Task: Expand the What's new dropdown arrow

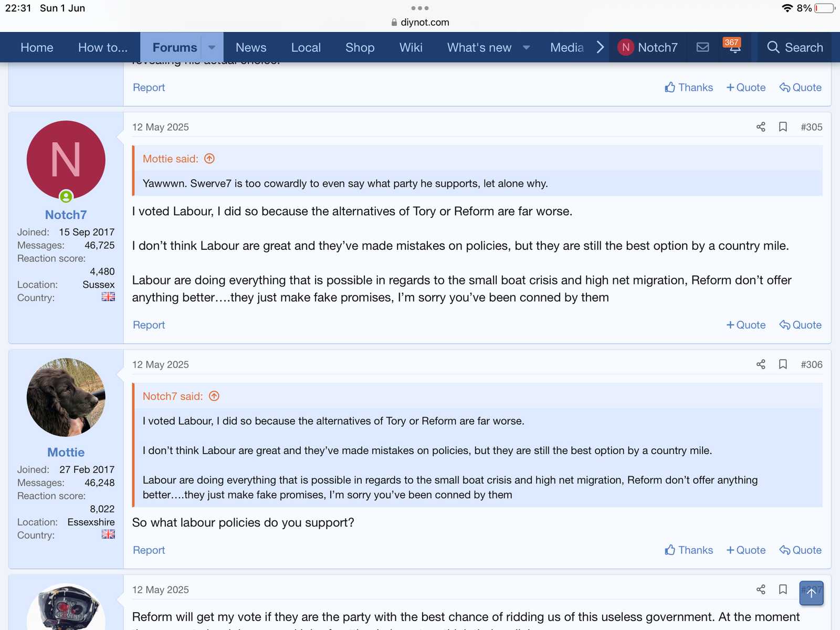Action: click(526, 47)
